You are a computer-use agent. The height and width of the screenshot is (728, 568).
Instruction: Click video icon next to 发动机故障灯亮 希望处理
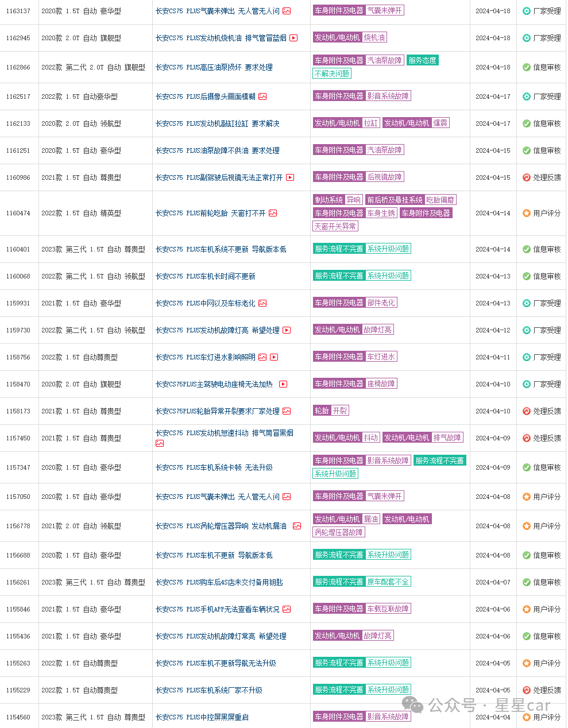tap(287, 330)
